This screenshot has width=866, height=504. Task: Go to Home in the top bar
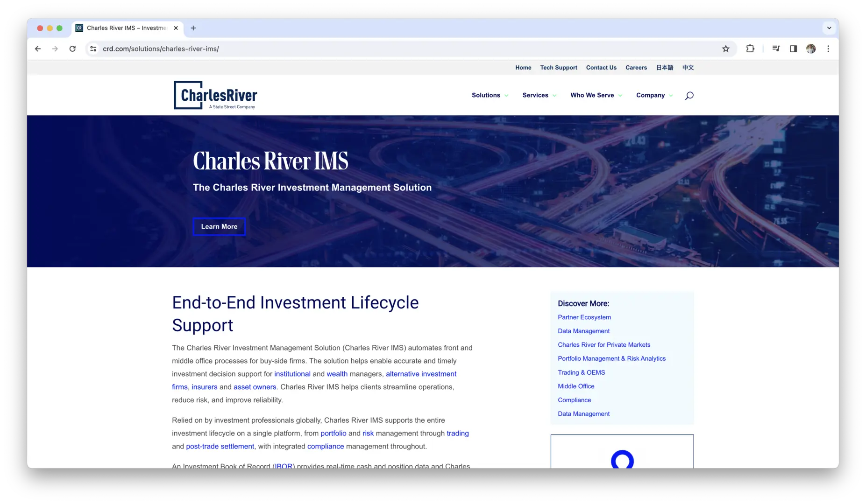click(x=523, y=68)
